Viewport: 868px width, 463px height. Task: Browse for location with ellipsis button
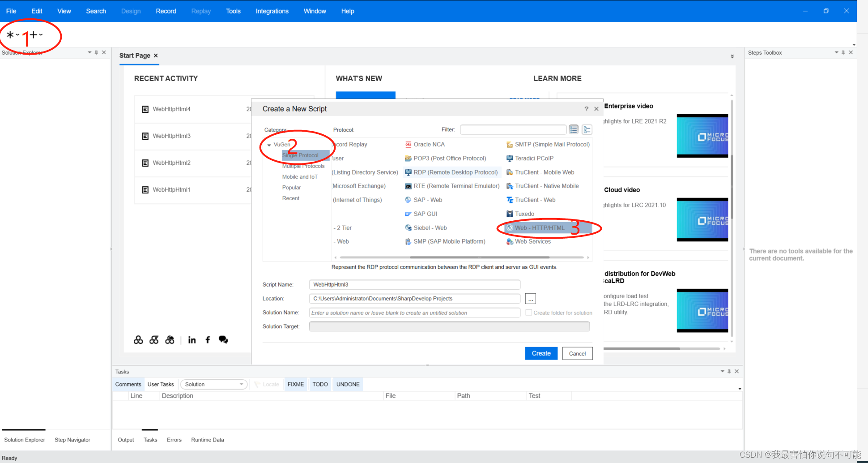(x=531, y=299)
